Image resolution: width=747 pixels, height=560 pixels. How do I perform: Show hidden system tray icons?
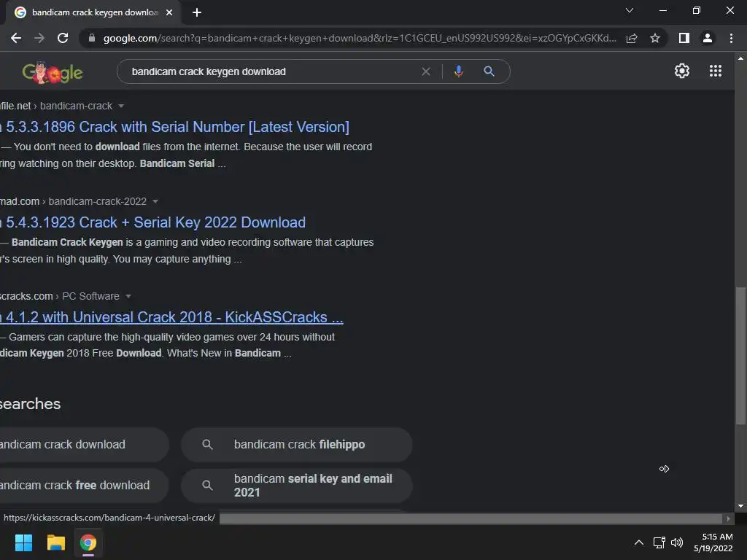[639, 542]
